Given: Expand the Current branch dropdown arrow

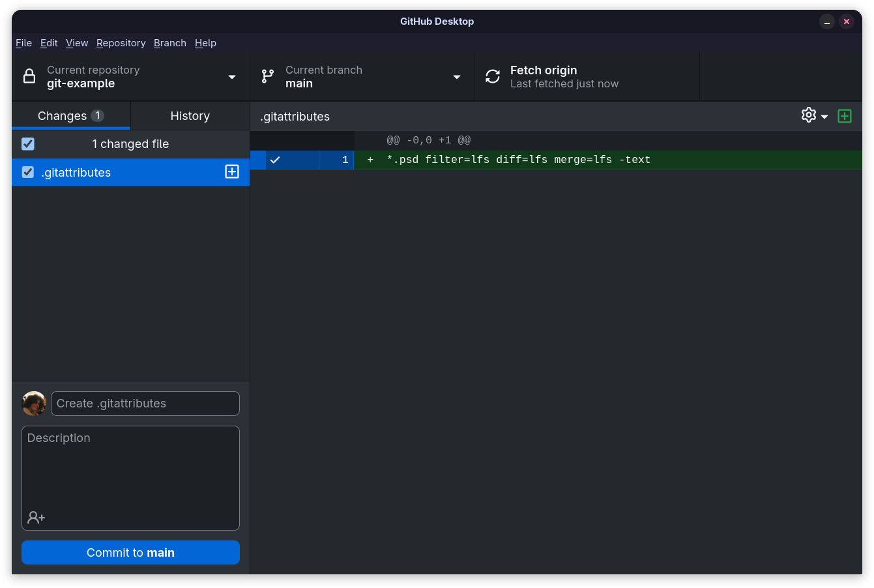Looking at the screenshot, I should coord(457,77).
